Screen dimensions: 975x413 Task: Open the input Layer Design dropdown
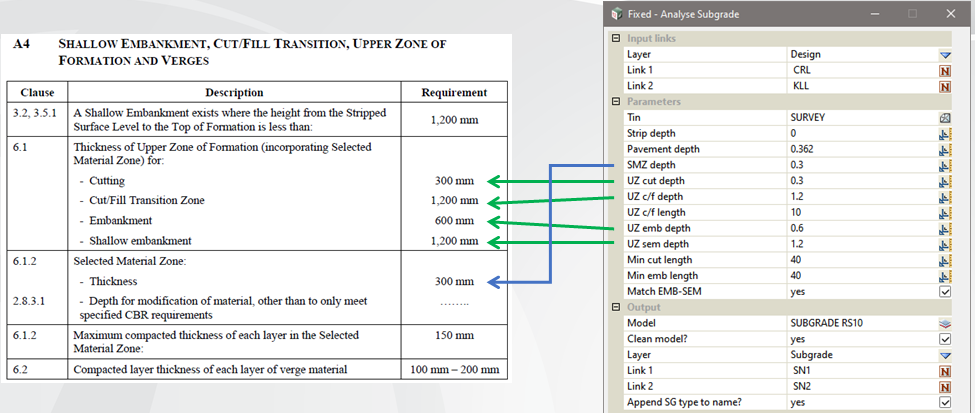(x=944, y=54)
